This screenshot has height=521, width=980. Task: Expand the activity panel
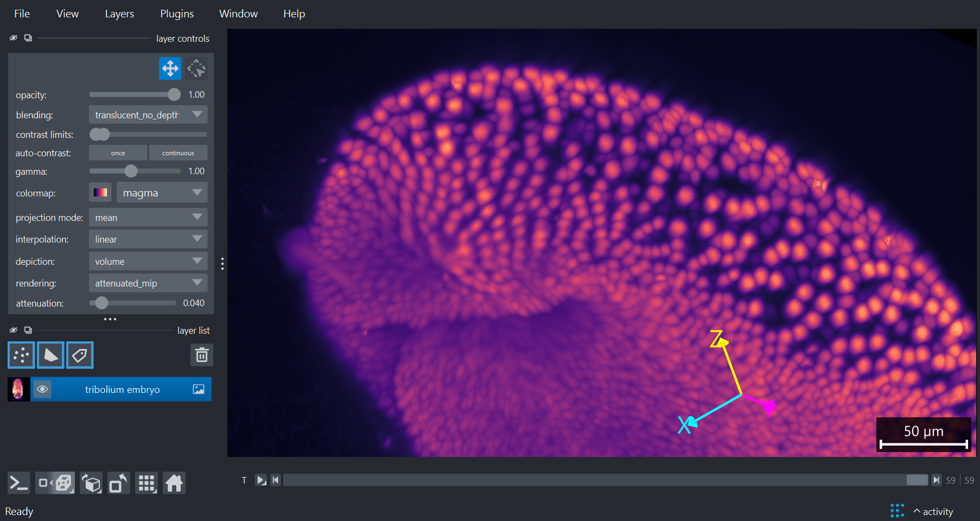click(x=933, y=512)
